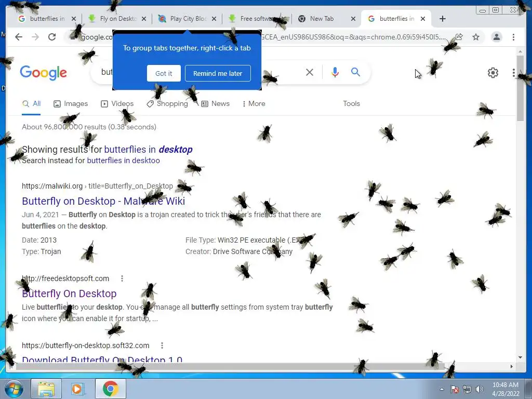Click the butterfly-on-desktop.soft32.com URL text
The width and height of the screenshot is (532, 399).
(x=86, y=345)
